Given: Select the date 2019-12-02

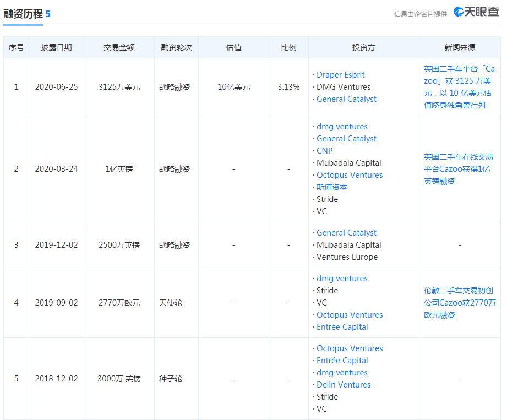Looking at the screenshot, I should pyautogui.click(x=56, y=245).
